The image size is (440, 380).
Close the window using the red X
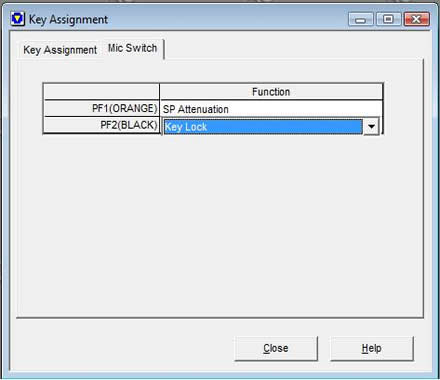tap(416, 19)
